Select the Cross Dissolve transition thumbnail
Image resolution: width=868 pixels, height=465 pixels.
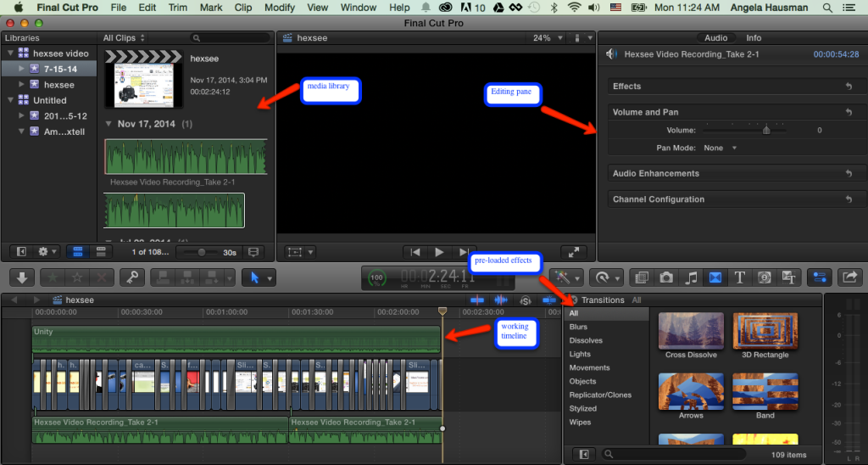pyautogui.click(x=691, y=330)
